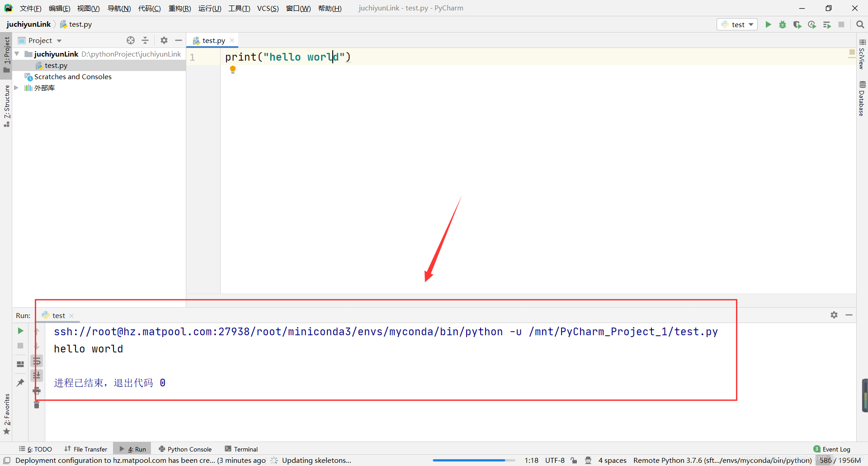The width and height of the screenshot is (868, 466).
Task: Open VCS(S) menu
Action: (x=268, y=8)
